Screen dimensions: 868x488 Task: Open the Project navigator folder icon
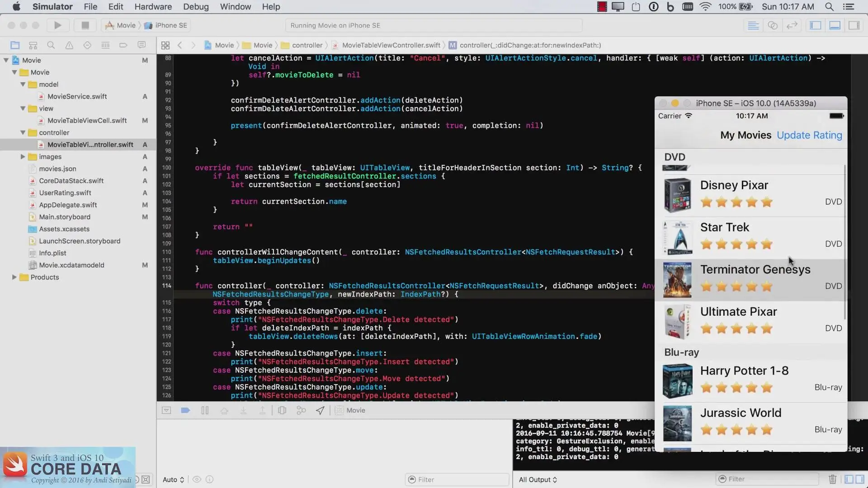coord(15,45)
